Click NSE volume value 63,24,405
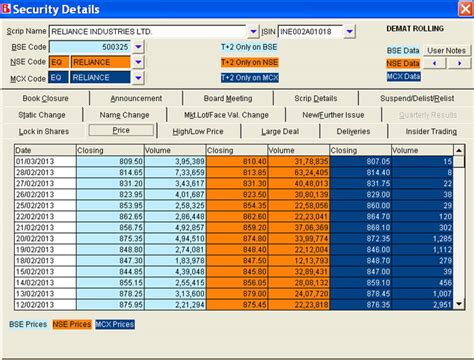The image size is (474, 360). 298,172
